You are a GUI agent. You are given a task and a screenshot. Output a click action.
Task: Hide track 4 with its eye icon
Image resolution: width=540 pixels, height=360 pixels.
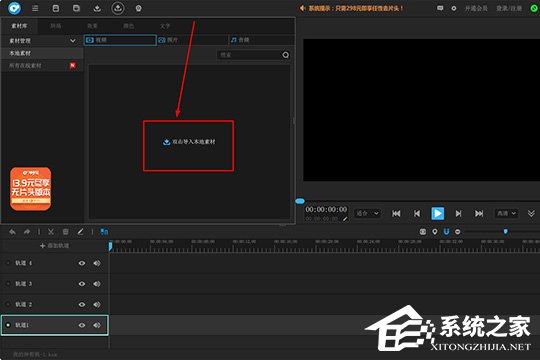pos(82,263)
